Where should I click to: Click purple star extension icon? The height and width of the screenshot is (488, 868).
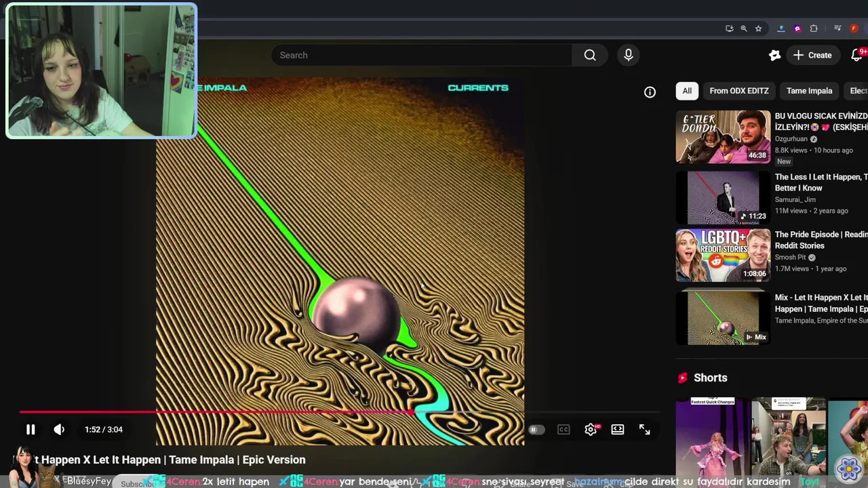(797, 28)
